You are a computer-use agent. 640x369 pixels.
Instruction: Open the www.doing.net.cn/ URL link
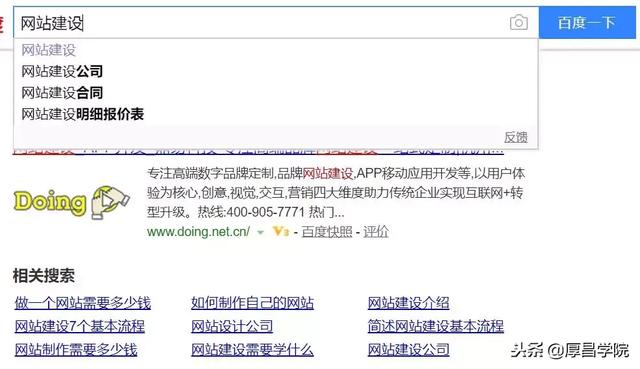(x=198, y=232)
